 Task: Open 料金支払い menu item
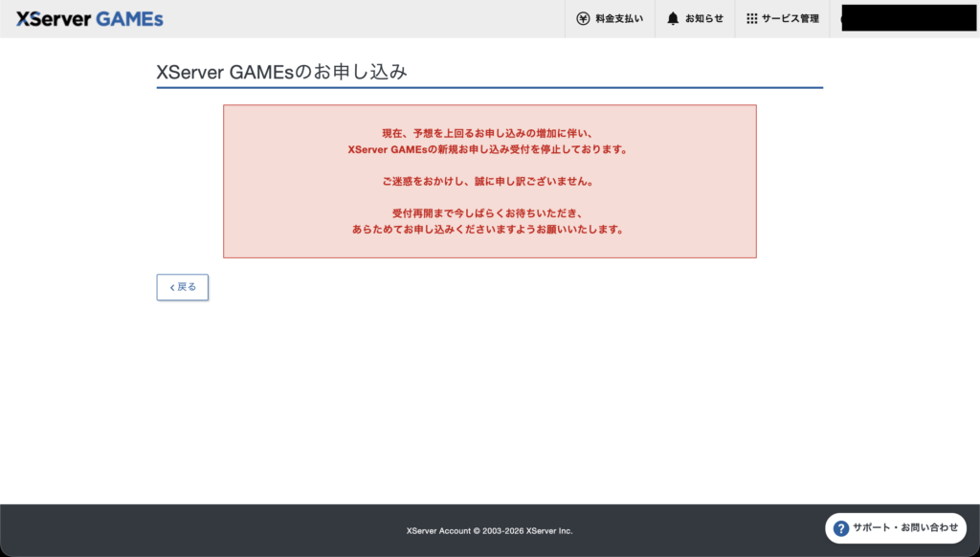(x=610, y=19)
